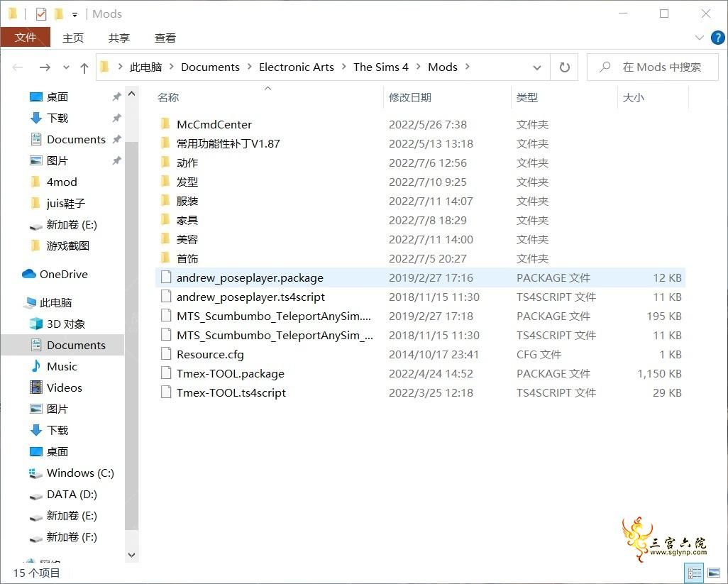Click Documents in the address path
Viewport: 728px width, 584px height.
[210, 67]
